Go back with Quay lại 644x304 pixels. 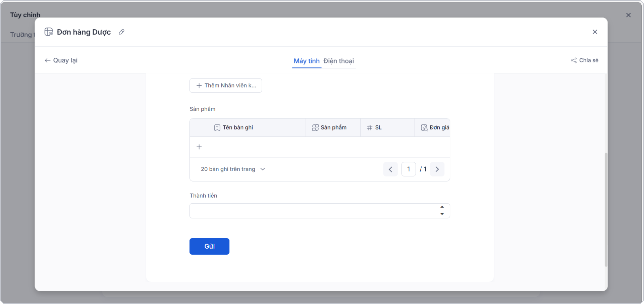coord(61,60)
